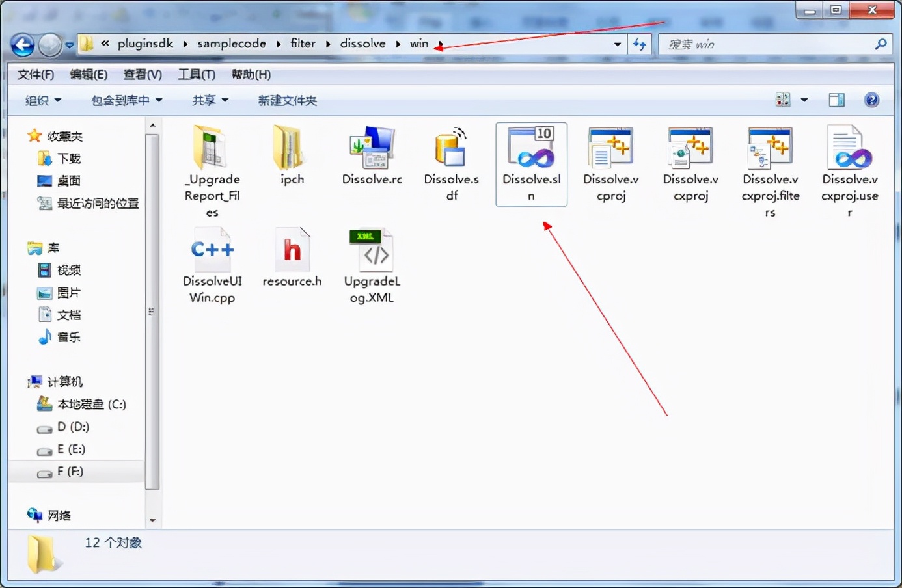Open the 视频 library

pyautogui.click(x=68, y=270)
